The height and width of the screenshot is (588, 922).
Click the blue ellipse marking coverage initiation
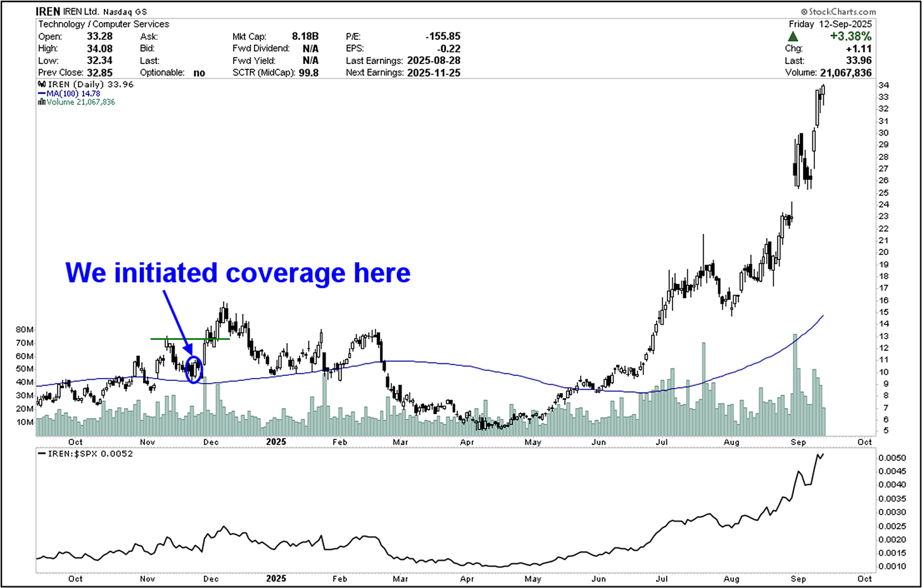tap(194, 369)
